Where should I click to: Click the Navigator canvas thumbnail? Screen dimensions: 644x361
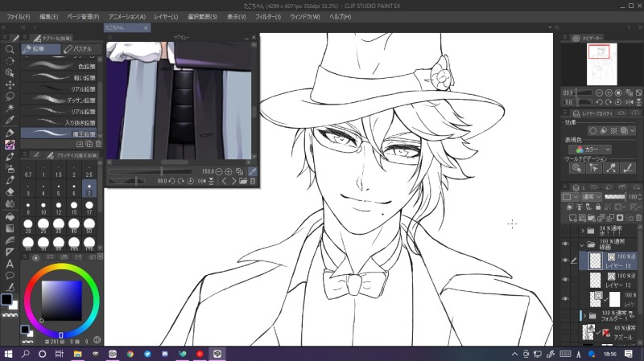click(601, 64)
